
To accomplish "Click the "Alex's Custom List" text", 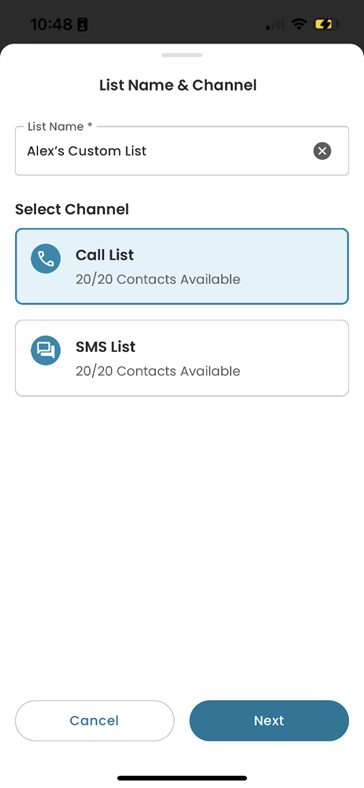I will (x=86, y=151).
